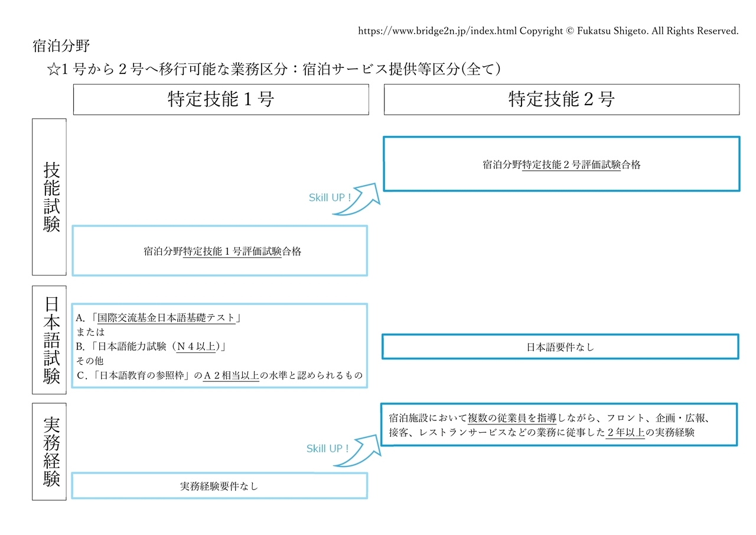Click the 実務経験要件なし box

point(220,486)
